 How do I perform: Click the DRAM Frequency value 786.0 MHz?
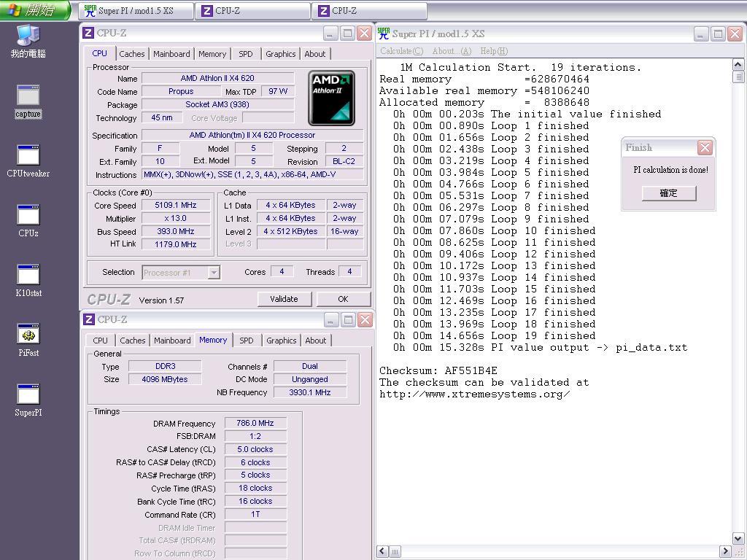click(x=255, y=423)
